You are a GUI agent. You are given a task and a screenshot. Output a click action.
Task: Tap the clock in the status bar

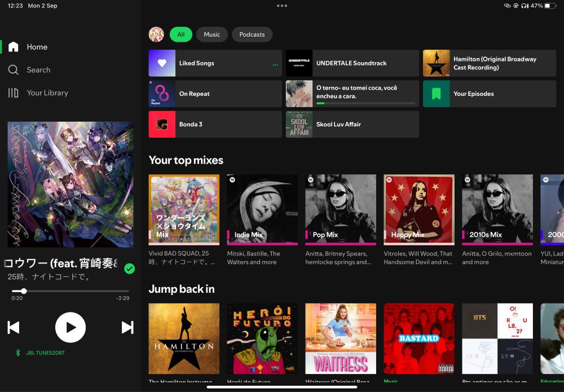[x=15, y=6]
